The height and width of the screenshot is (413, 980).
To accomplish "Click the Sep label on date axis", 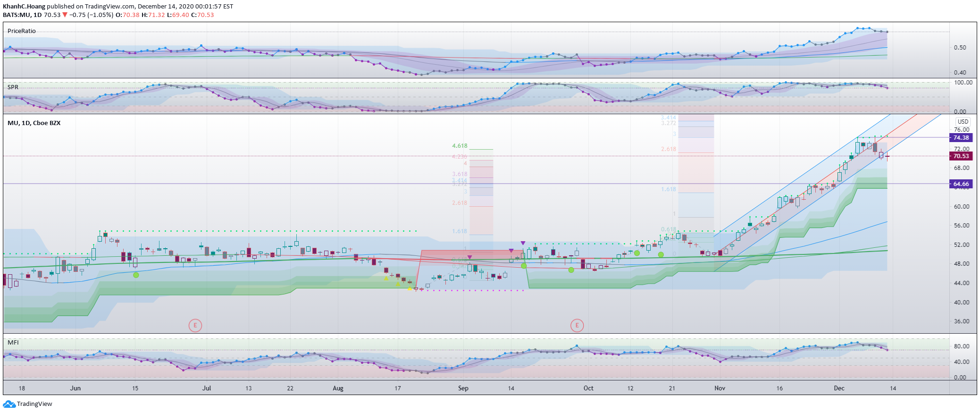I will click(463, 388).
